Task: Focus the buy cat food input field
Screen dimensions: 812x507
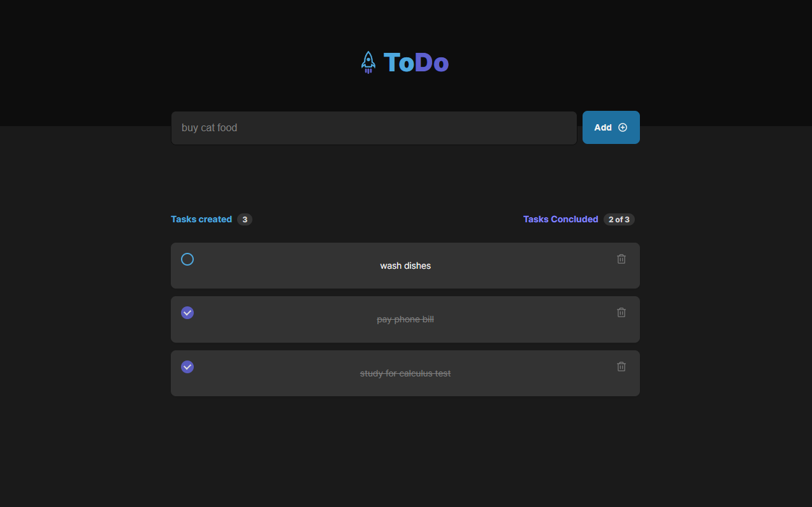Action: click(x=374, y=128)
